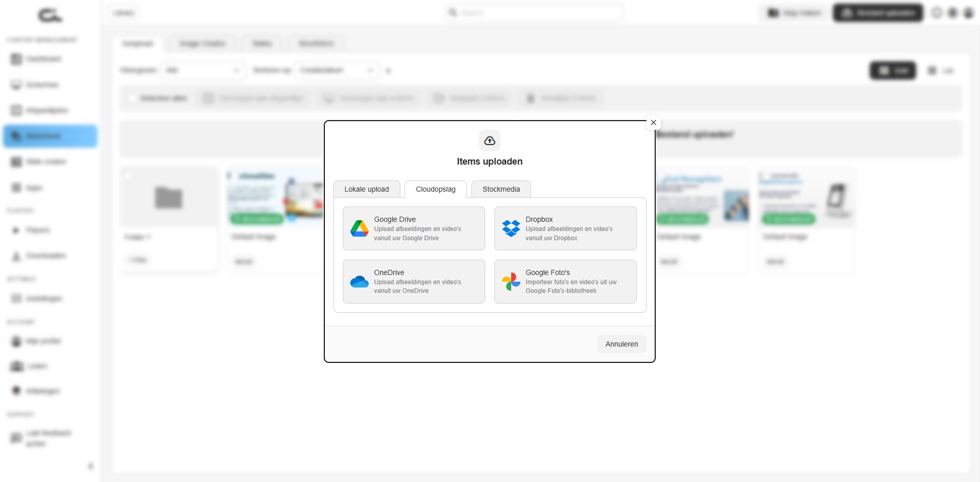Close the Items uploaden dialog with X

pyautogui.click(x=654, y=123)
